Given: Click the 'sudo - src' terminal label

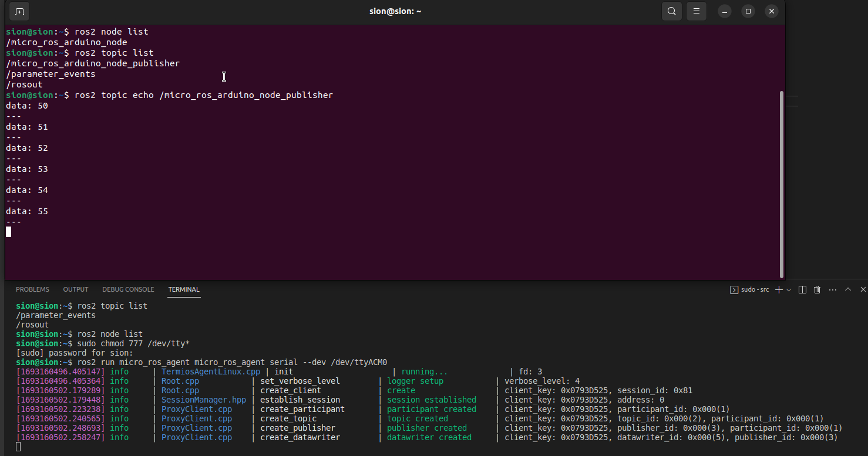Looking at the screenshot, I should pyautogui.click(x=755, y=289).
